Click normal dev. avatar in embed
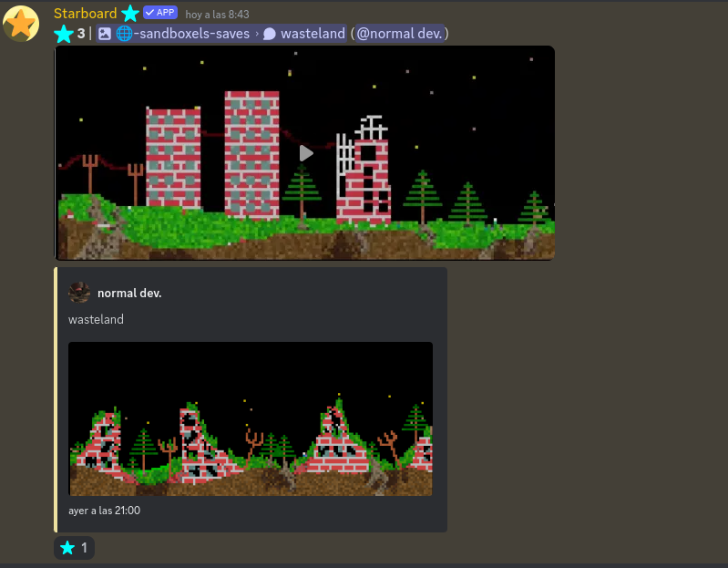Image resolution: width=728 pixels, height=568 pixels. pos(79,293)
